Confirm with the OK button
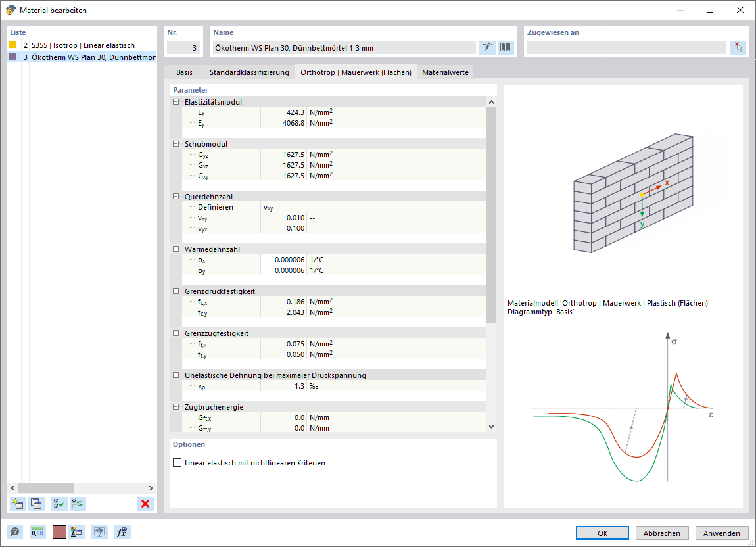Screen dimensions: 756x547 click(x=602, y=533)
